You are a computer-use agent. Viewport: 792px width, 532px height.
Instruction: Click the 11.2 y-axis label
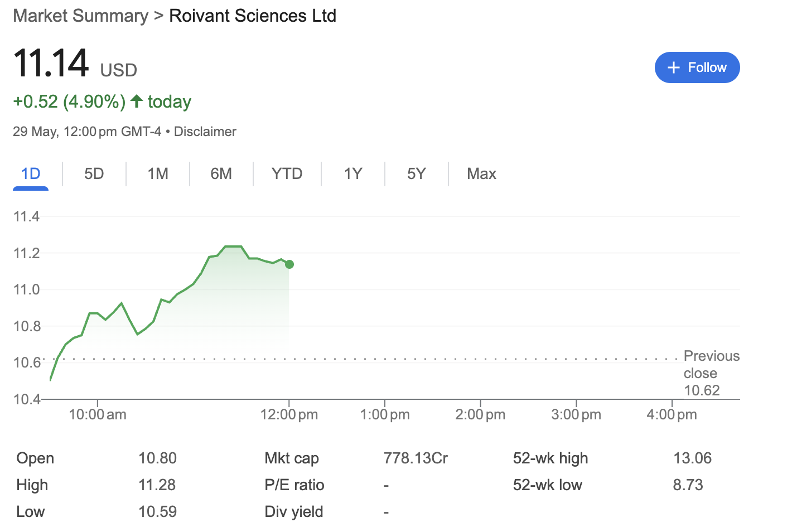(x=26, y=253)
